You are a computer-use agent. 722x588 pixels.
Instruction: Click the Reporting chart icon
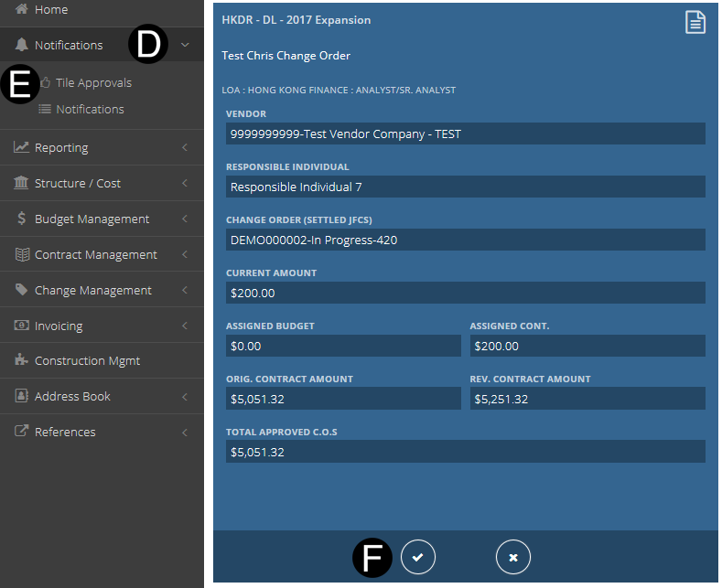[22, 147]
